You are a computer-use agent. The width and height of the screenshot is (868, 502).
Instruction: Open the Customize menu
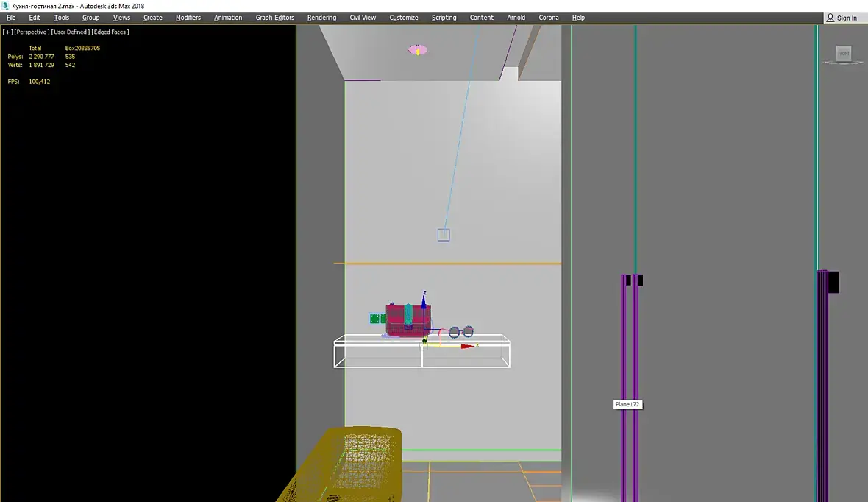pyautogui.click(x=404, y=18)
